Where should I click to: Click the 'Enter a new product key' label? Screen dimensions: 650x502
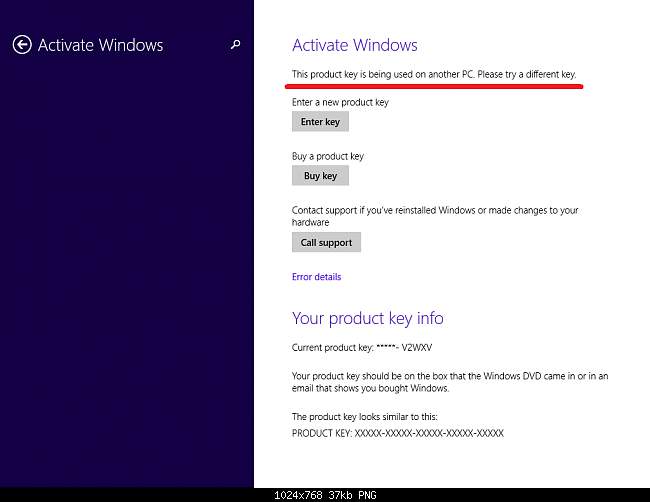pyautogui.click(x=340, y=102)
